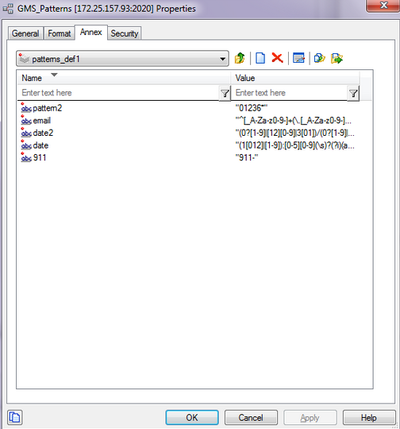Click the green up-arrow folder icon
This screenshot has width=400, height=429.
[240, 58]
